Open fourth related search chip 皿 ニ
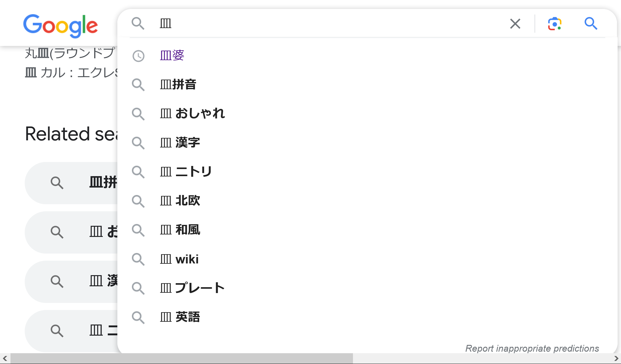This screenshot has height=364, width=621. (x=71, y=331)
